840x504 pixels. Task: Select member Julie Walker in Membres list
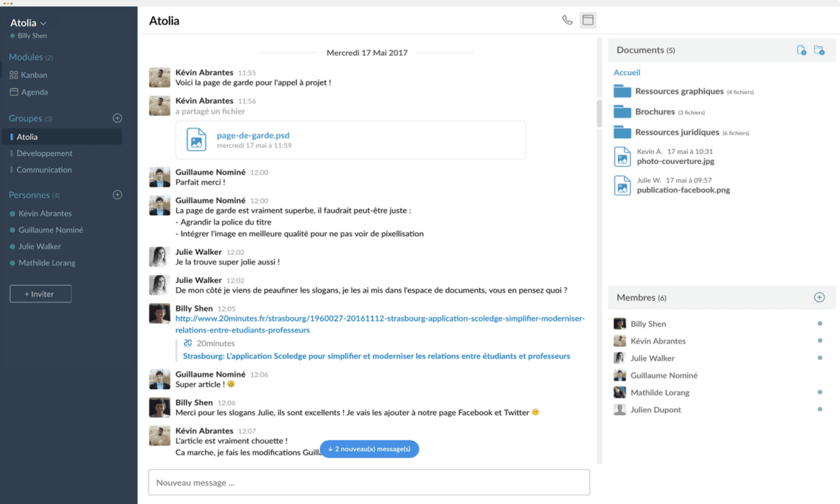pyautogui.click(x=652, y=358)
